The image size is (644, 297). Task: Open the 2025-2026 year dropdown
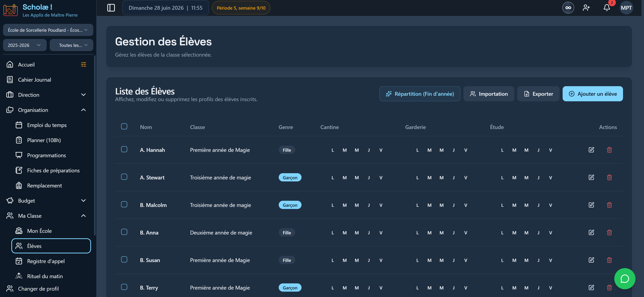25,45
